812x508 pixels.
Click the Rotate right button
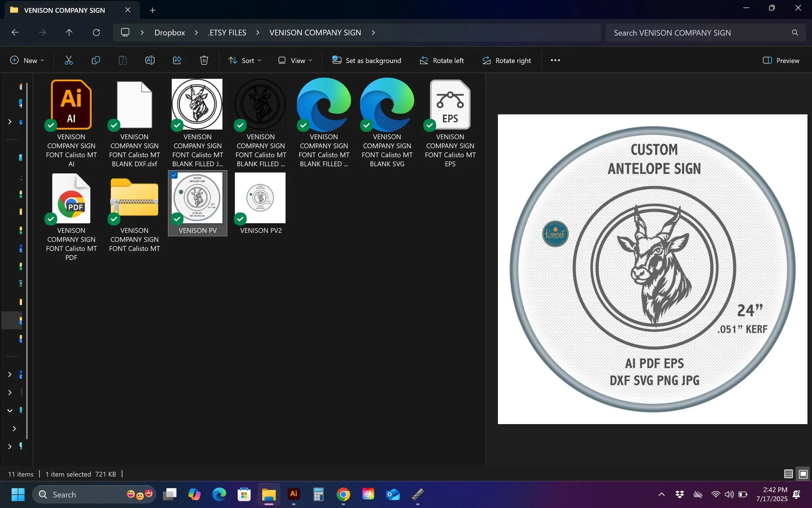pyautogui.click(x=507, y=60)
